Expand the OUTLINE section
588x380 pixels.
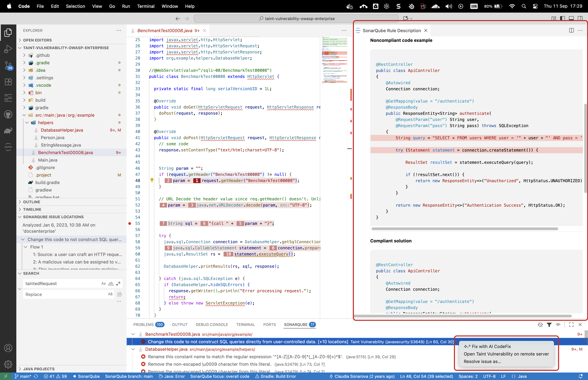[31, 202]
